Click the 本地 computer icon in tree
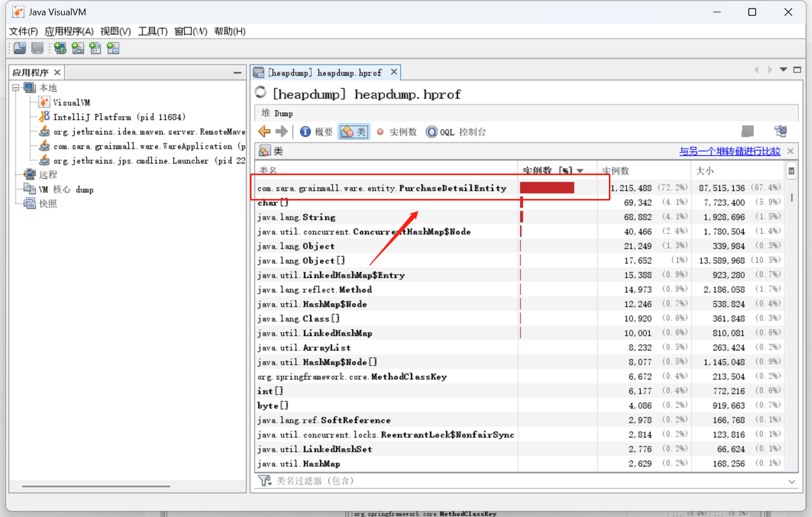This screenshot has height=517, width=812. tap(30, 88)
